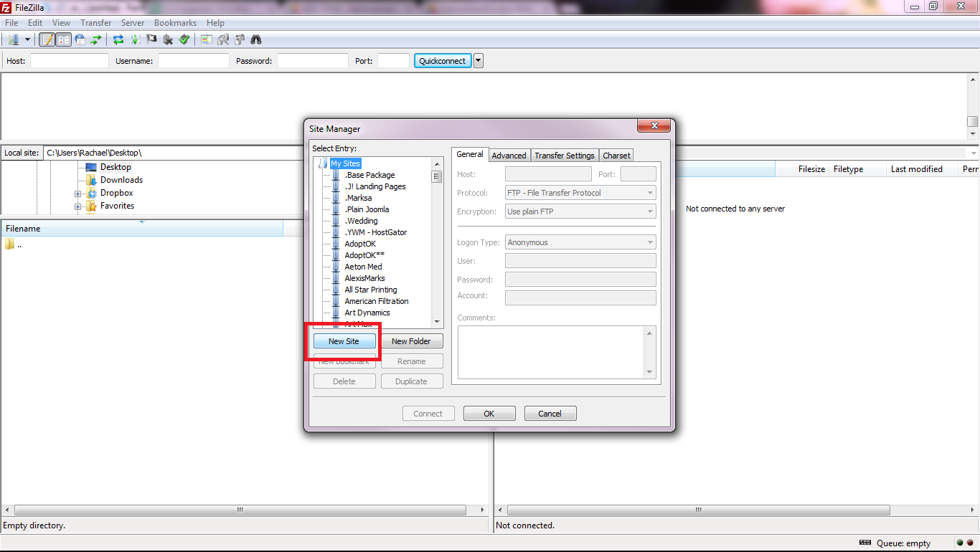Click the Connect button in Site Manager
The height and width of the screenshot is (552, 980).
428,414
